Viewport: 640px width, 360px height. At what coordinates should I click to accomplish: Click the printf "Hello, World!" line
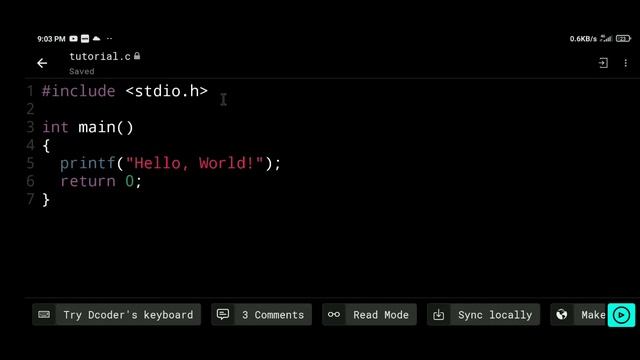(171, 163)
